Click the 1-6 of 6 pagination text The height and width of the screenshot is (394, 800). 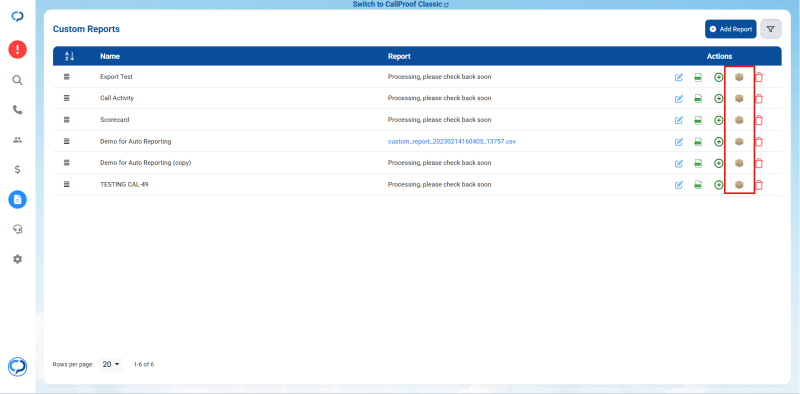point(144,364)
